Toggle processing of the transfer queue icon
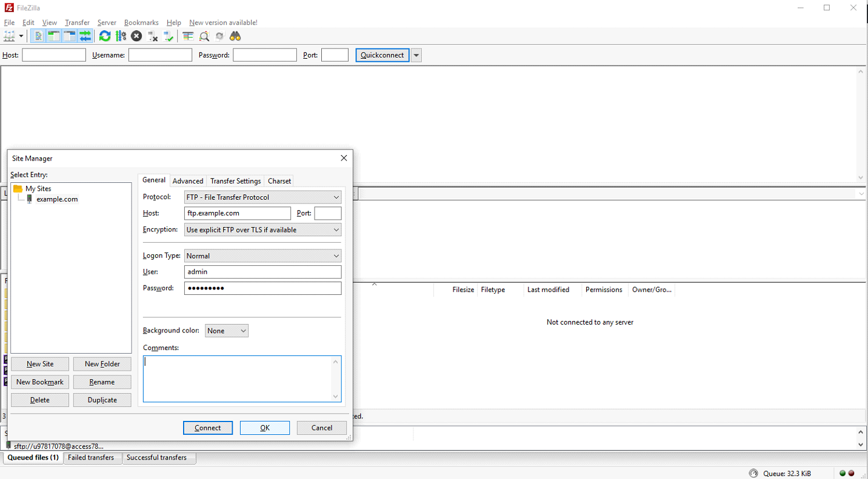The image size is (868, 479). pos(121,36)
